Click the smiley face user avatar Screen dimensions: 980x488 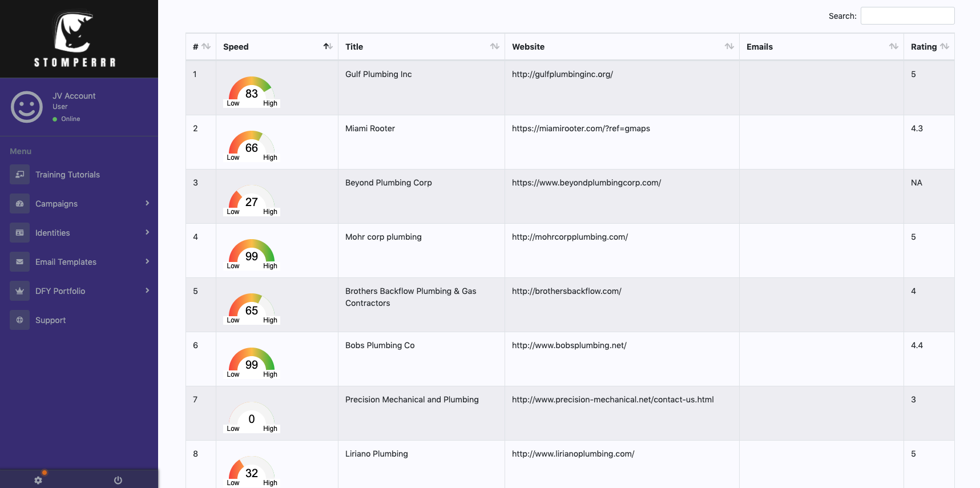[x=27, y=107]
